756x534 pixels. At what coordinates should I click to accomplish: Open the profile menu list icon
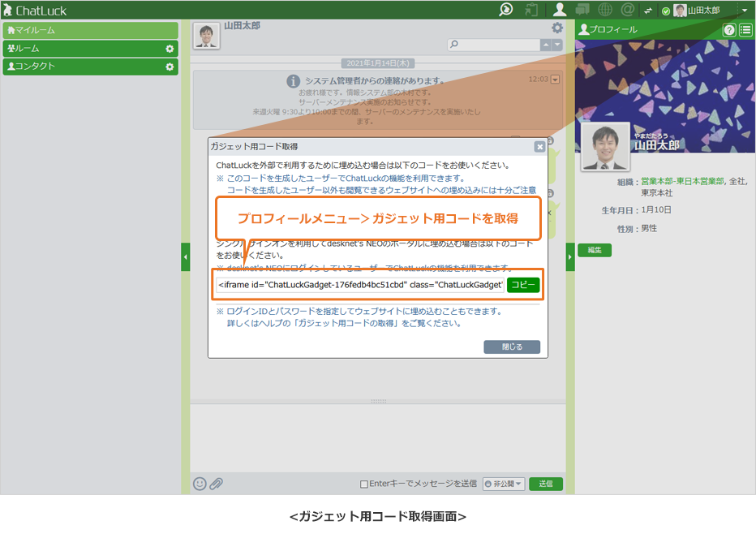pos(745,30)
